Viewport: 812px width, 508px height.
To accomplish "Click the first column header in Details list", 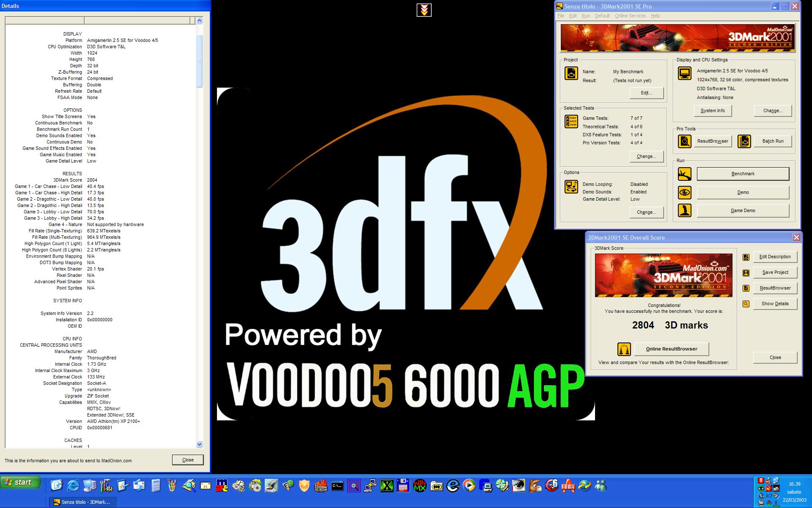I will (45, 21).
